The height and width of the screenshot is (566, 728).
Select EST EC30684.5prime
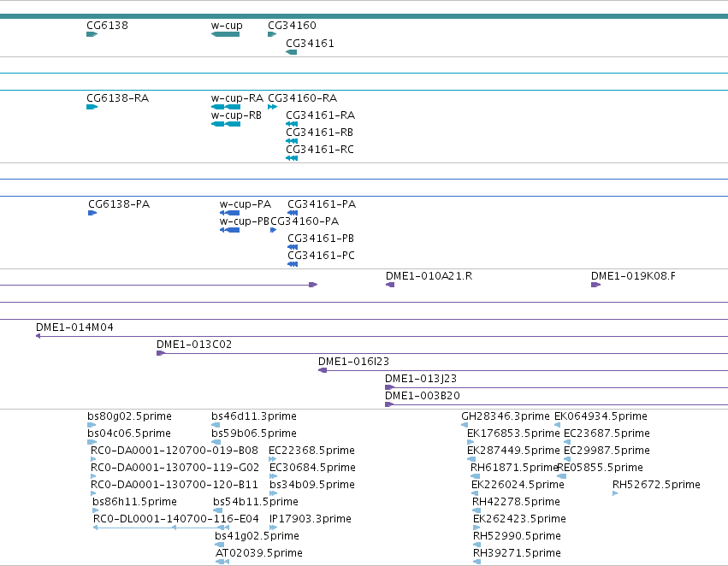(312, 469)
